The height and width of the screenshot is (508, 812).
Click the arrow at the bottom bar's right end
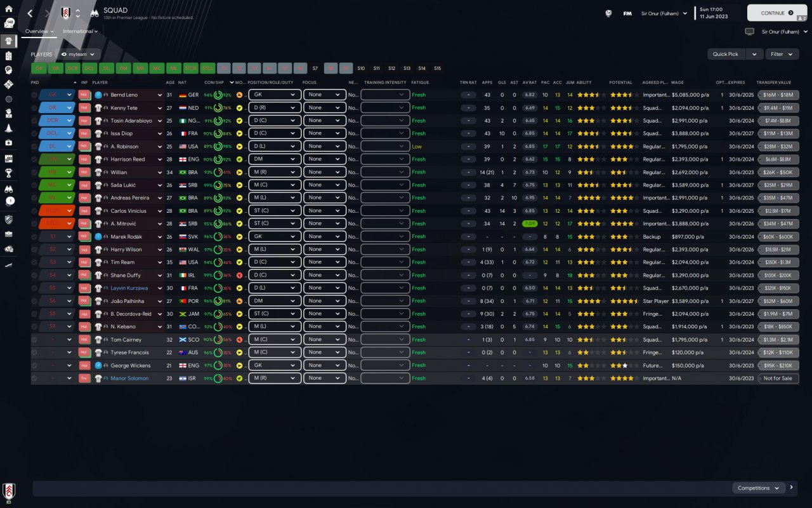(792, 488)
